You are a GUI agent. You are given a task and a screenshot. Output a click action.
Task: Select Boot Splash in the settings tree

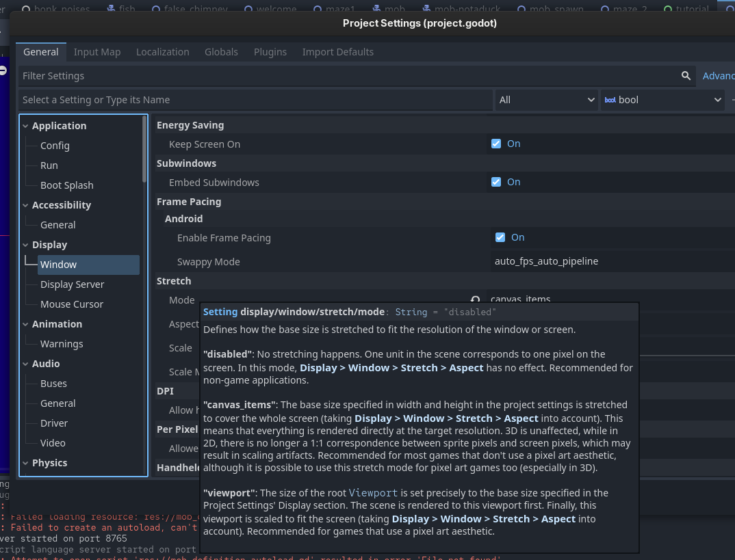click(x=66, y=185)
